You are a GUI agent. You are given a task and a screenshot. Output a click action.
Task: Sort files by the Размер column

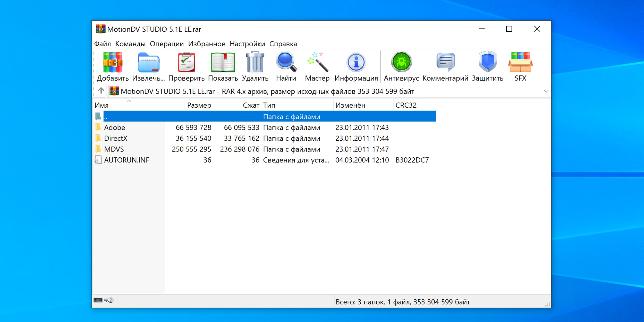(x=199, y=105)
